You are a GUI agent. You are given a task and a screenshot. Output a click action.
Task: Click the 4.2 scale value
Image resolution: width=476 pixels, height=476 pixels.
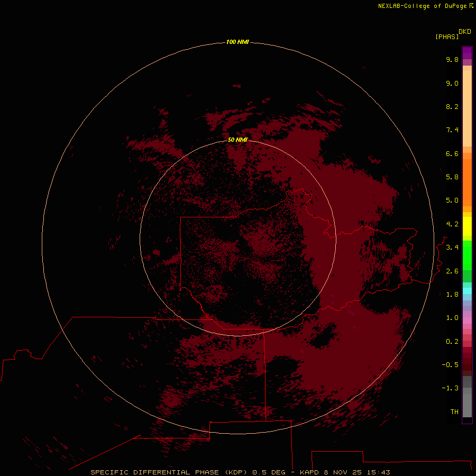(452, 224)
